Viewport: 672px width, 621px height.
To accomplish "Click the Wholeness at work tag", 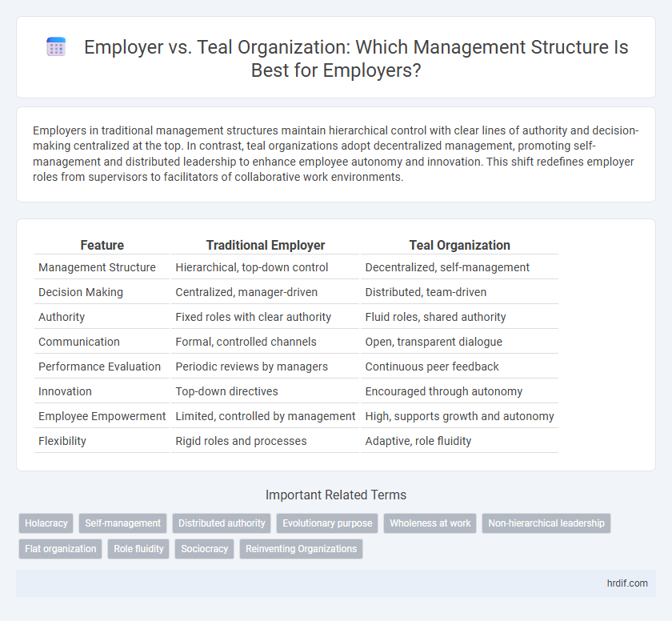I will (430, 523).
